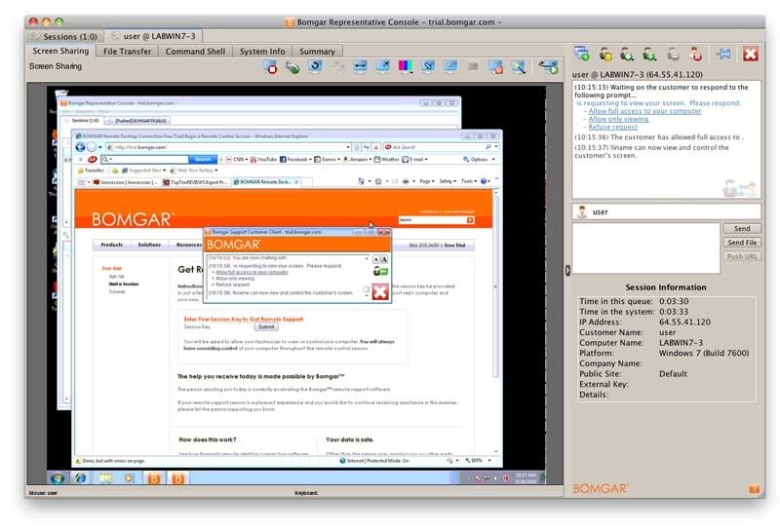Screen dimensions: 780x532
Task: Click 'Refuse request' chat link
Action: click(x=613, y=127)
